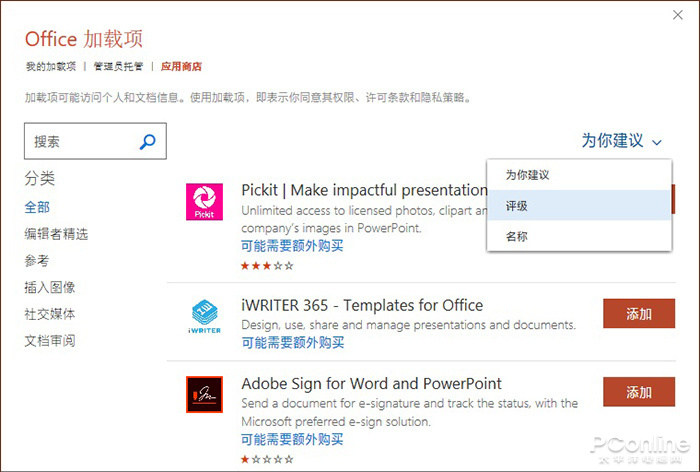Click Adobe Sign's one-star rating
This screenshot has height=472, width=700.
(267, 459)
